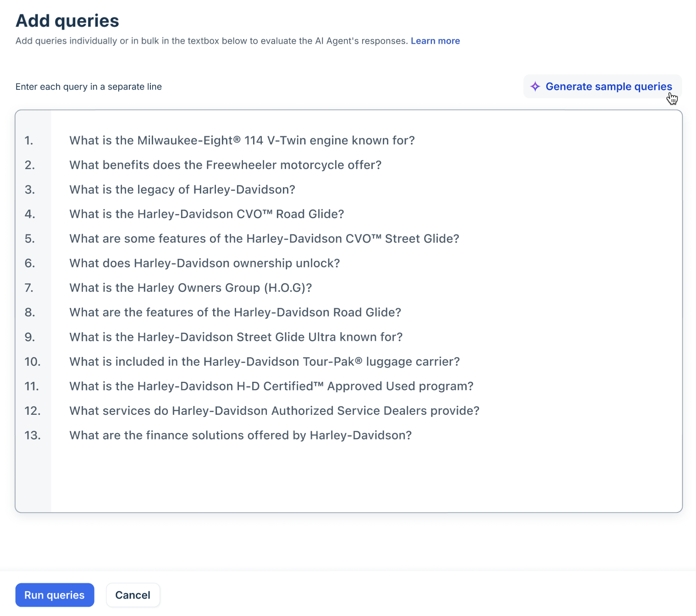Select the Tour-Pak® luggage carrier query
Screen dimensions: 696x616
[265, 362]
